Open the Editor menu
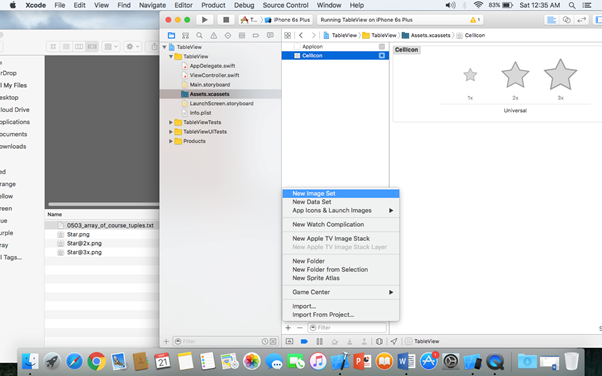This screenshot has height=376, width=602. point(183,5)
